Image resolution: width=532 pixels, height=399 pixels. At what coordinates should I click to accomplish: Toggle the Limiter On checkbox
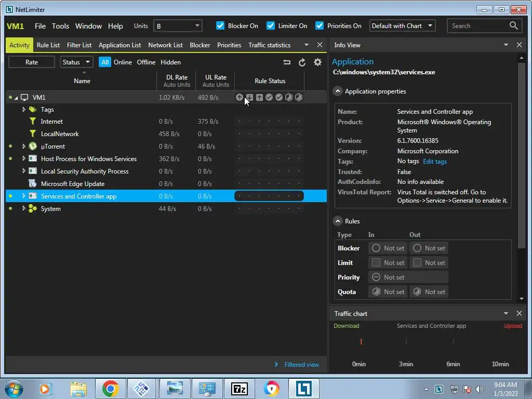click(x=270, y=26)
